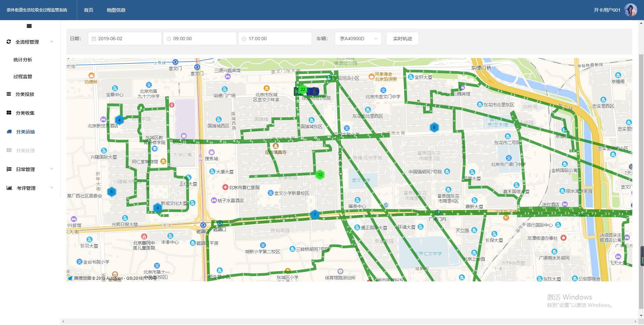Click the date field showing 2019-06-02
The height and width of the screenshot is (325, 644).
[x=125, y=39]
